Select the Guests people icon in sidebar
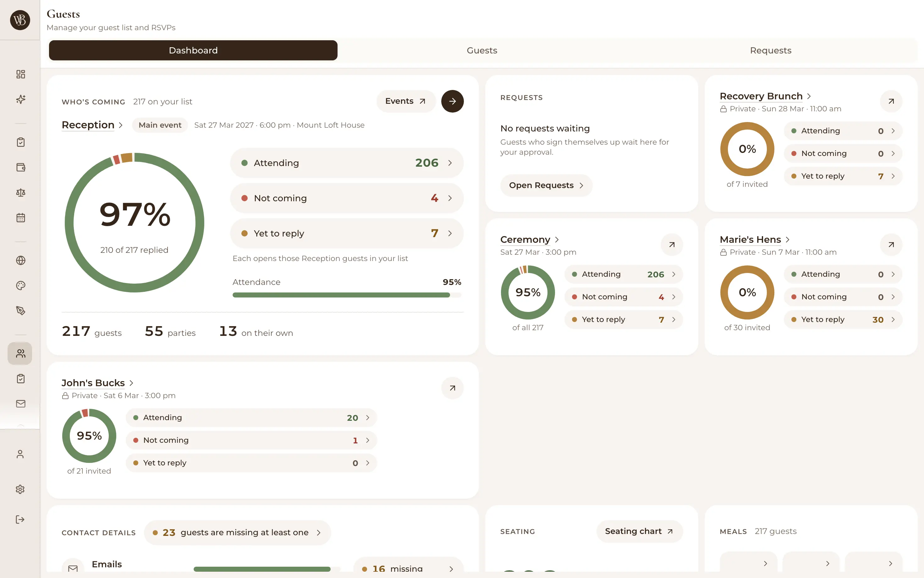Viewport: 924px width, 578px height. click(x=20, y=353)
